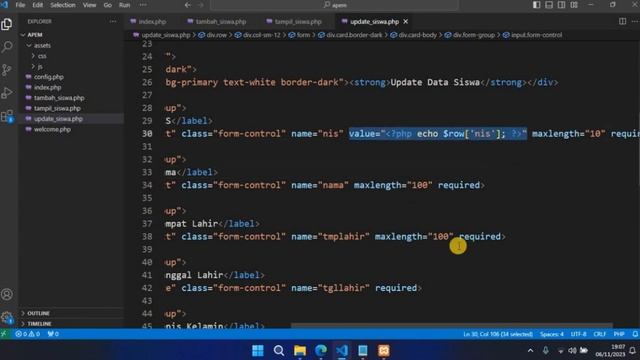Open File Explorer from the taskbar
Image resolution: width=640 pixels, height=360 pixels.
tap(300, 351)
